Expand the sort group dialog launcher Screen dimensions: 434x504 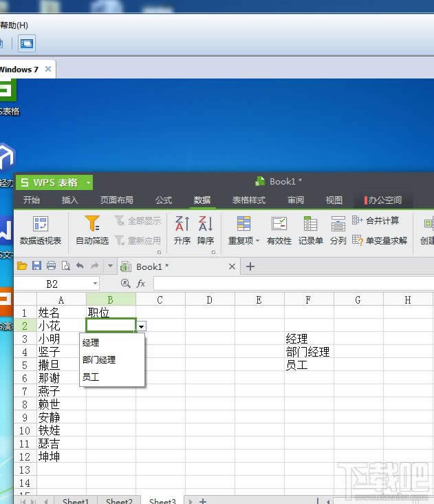tap(213, 253)
